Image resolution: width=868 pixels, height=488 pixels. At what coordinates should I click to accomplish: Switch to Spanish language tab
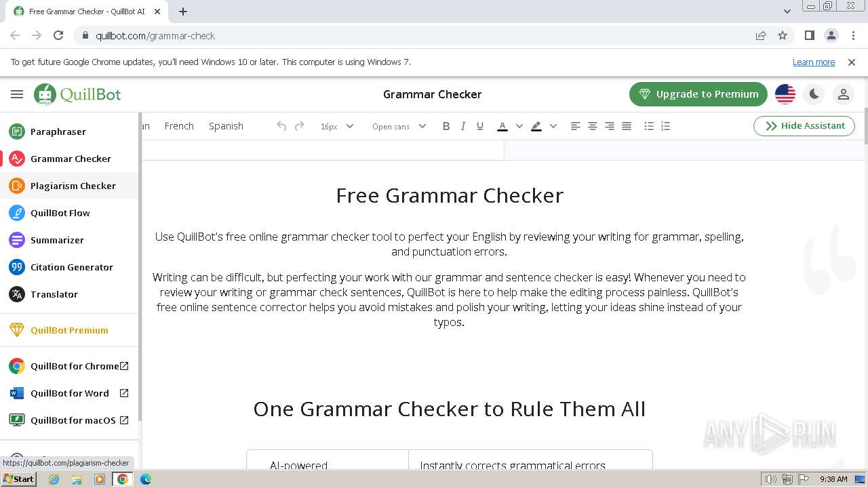(226, 126)
